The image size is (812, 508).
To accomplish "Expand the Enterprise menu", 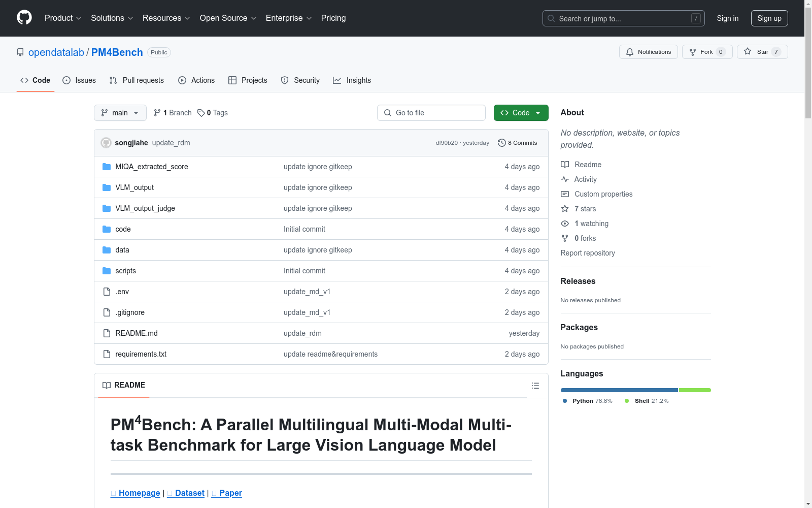I will click(x=288, y=18).
